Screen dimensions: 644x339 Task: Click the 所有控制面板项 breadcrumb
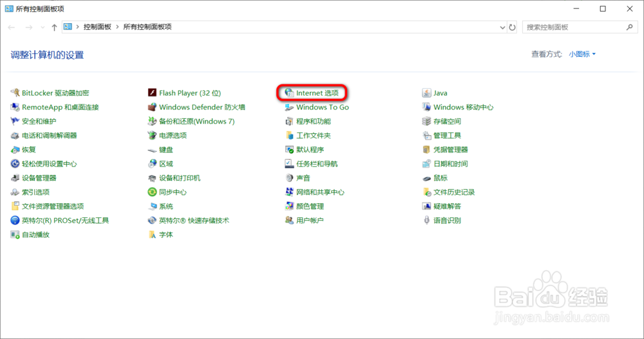pyautogui.click(x=147, y=27)
